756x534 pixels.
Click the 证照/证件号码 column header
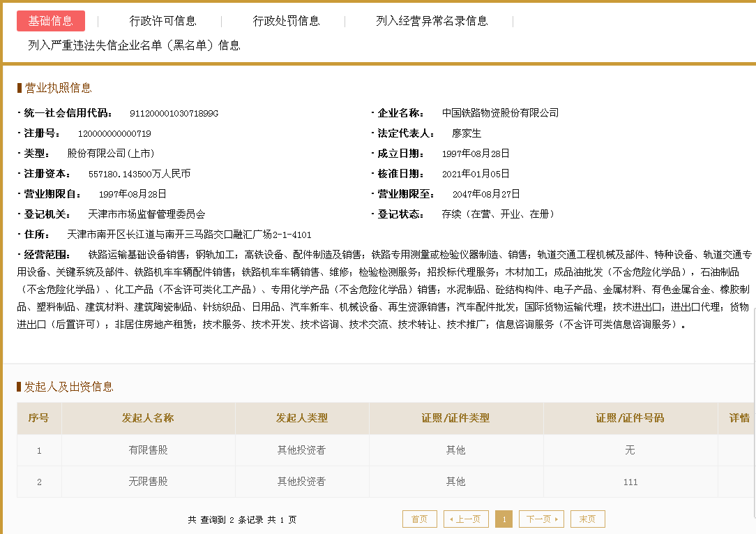pos(630,417)
